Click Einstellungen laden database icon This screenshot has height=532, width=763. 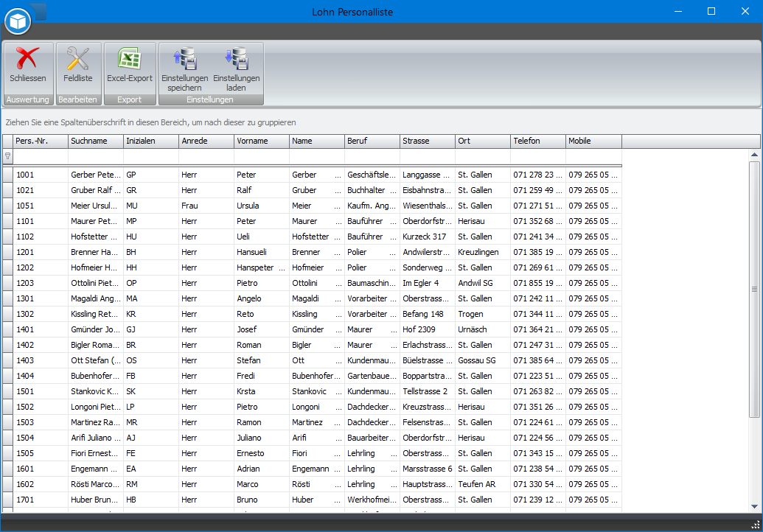pos(237,59)
